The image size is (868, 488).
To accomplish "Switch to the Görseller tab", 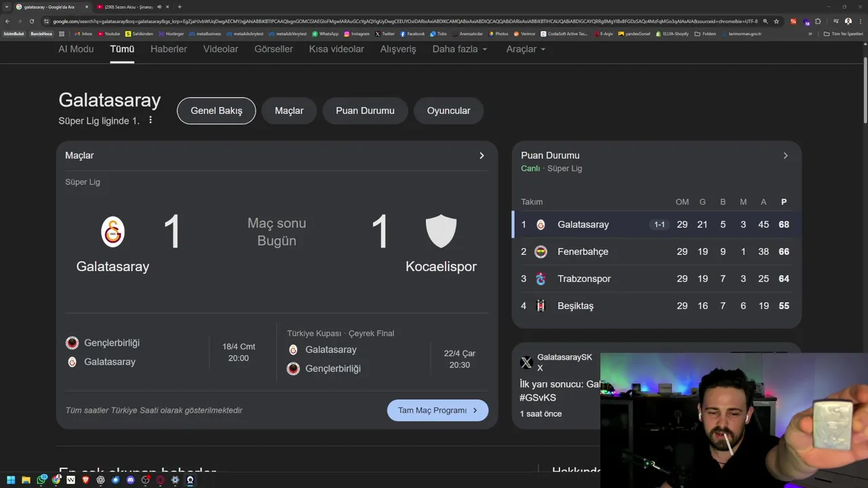I will 273,49.
